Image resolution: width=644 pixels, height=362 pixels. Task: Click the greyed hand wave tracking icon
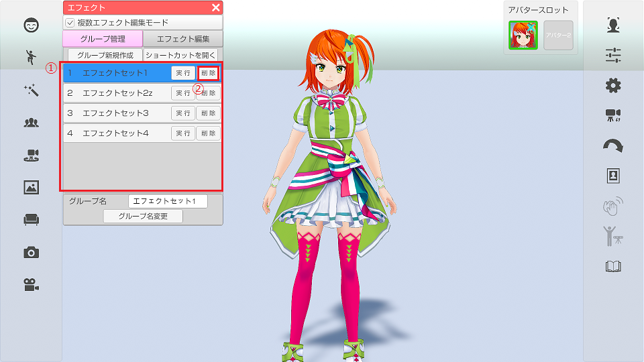pos(613,206)
